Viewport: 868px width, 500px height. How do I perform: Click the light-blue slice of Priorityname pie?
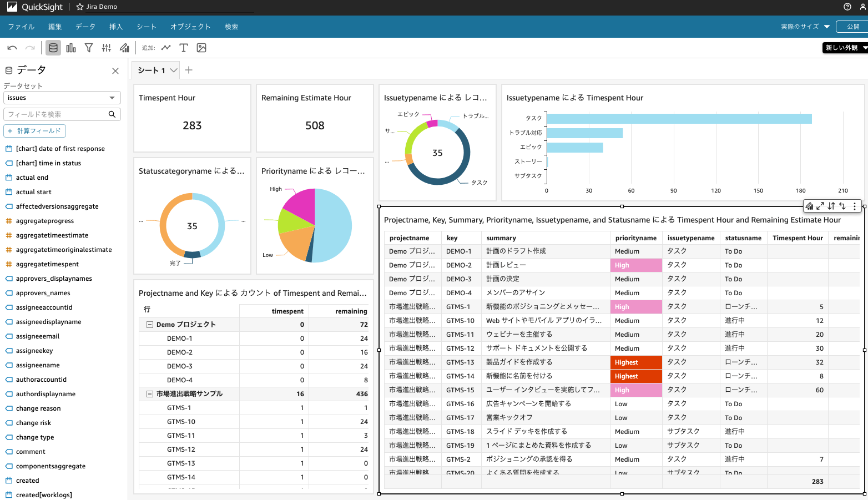(333, 226)
